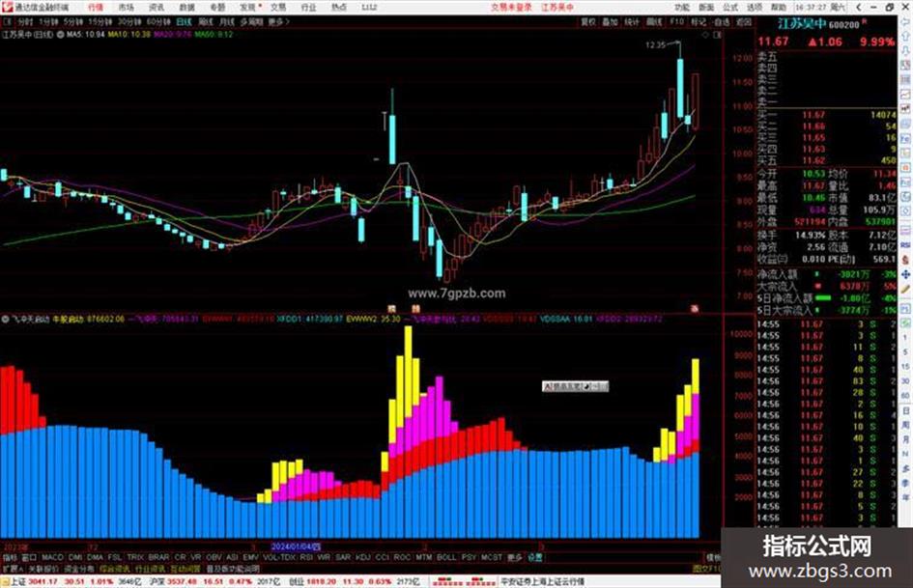Switch to 指标 tab at bottom
The image size is (913, 588).
(x=11, y=557)
